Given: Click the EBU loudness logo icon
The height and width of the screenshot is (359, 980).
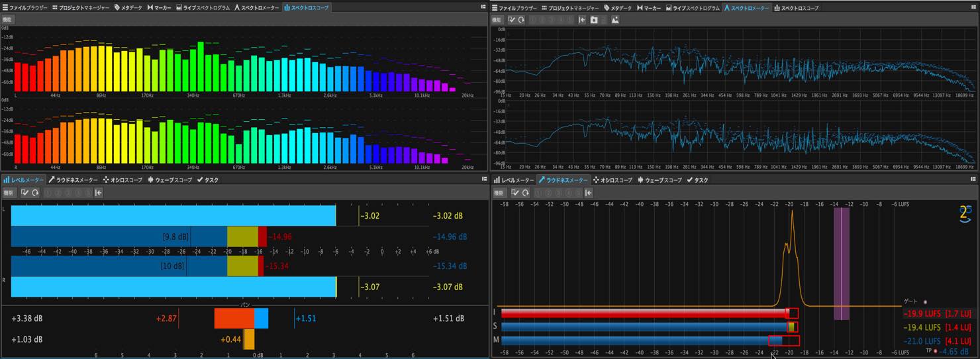Looking at the screenshot, I should (x=965, y=214).
